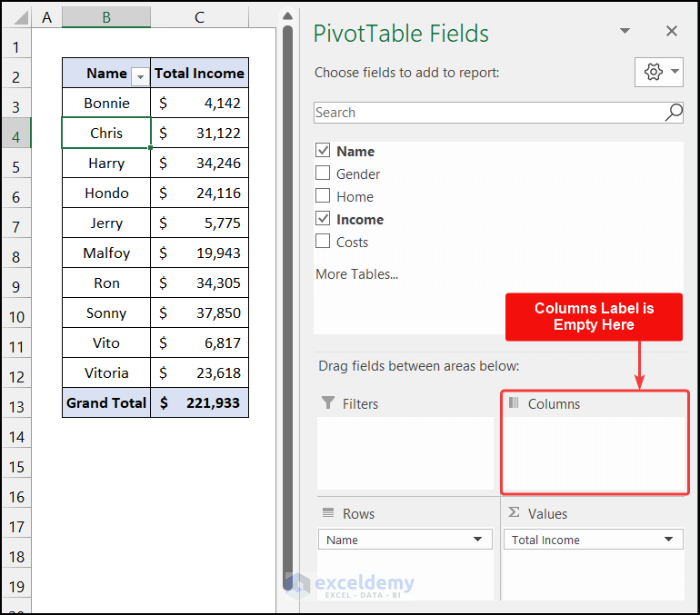Screen dimensions: 700x615
Task: Click the Income field label in field list
Action: pyautogui.click(x=360, y=220)
